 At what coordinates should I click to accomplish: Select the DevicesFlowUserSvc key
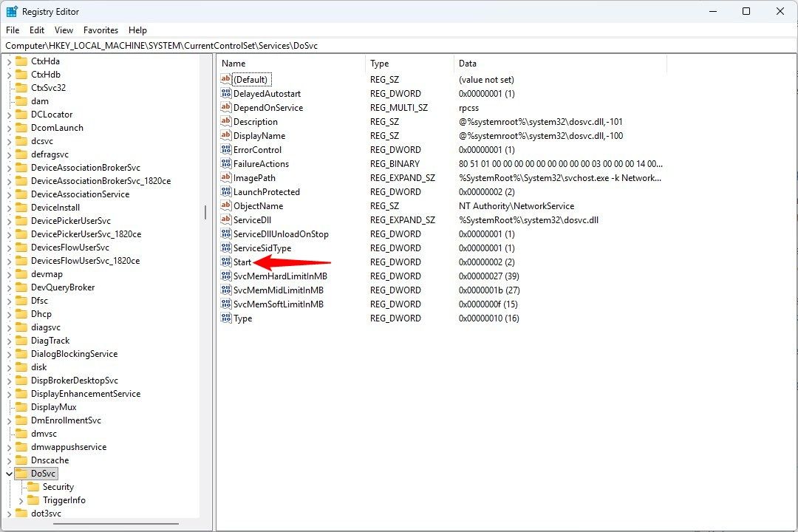point(69,248)
